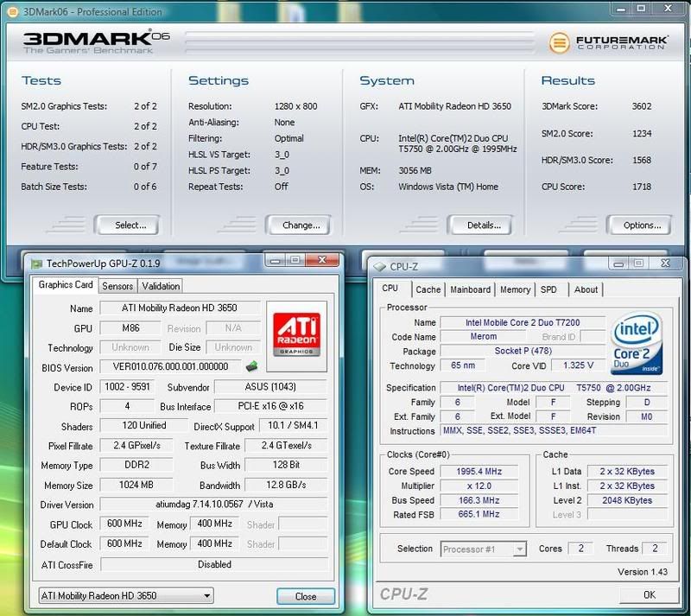This screenshot has width=691, height=616.
Task: Click OK in the CPU-Z window
Action: [x=650, y=595]
